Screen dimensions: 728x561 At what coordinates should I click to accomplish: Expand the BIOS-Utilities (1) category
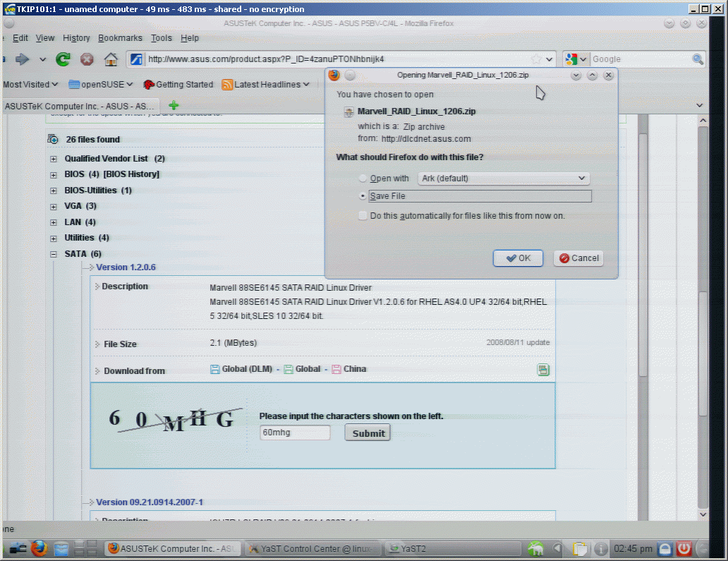(x=54, y=191)
